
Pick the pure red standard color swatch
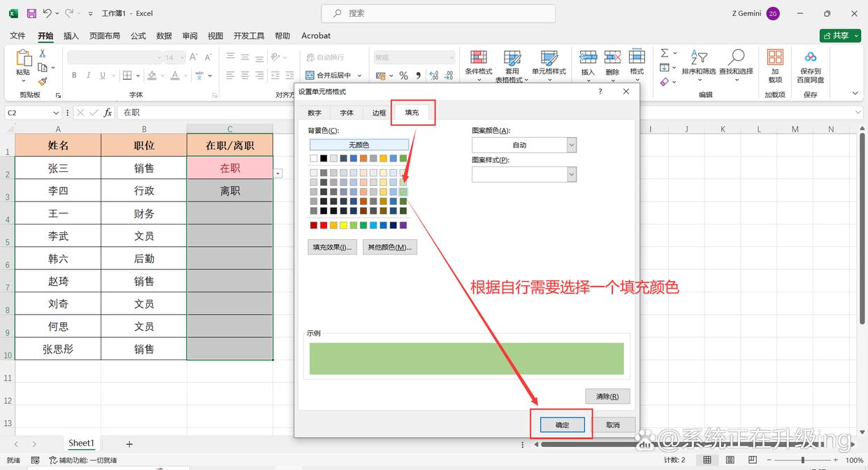click(324, 225)
